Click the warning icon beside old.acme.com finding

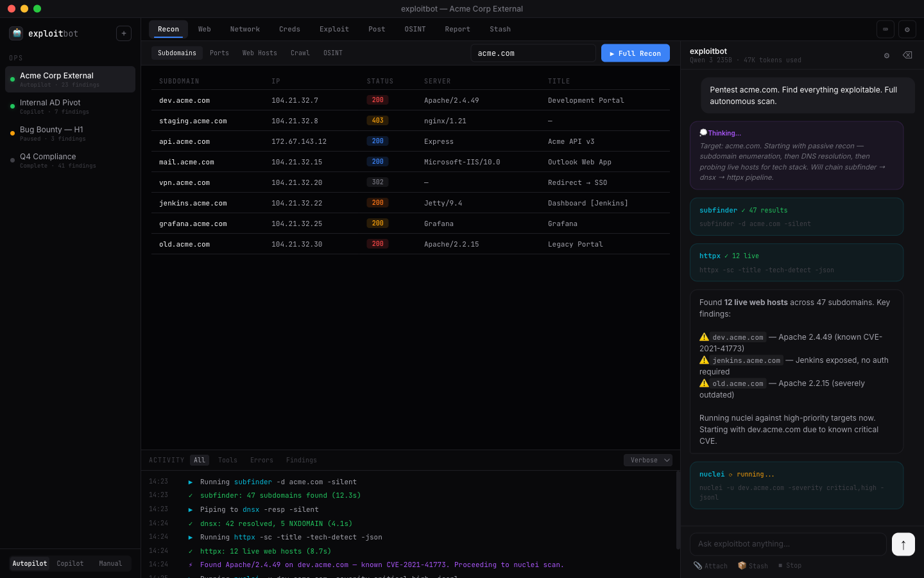[x=704, y=383]
